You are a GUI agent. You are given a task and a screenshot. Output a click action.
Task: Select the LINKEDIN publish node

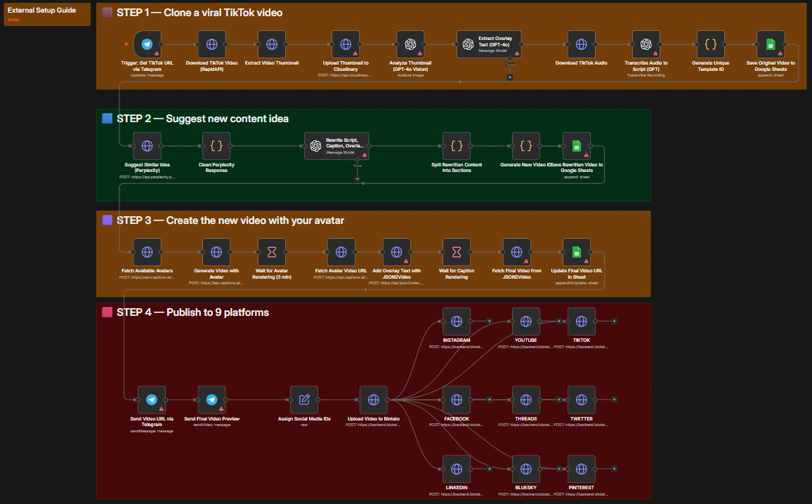click(x=457, y=470)
